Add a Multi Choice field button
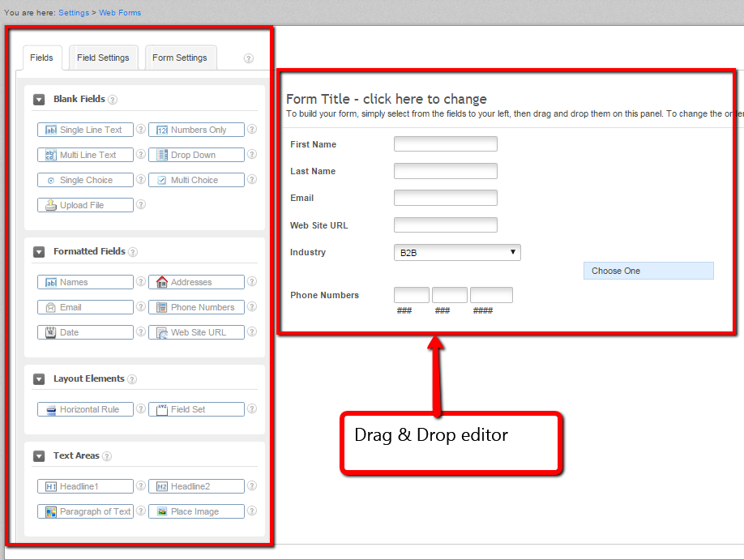This screenshot has width=744, height=560. click(x=195, y=180)
